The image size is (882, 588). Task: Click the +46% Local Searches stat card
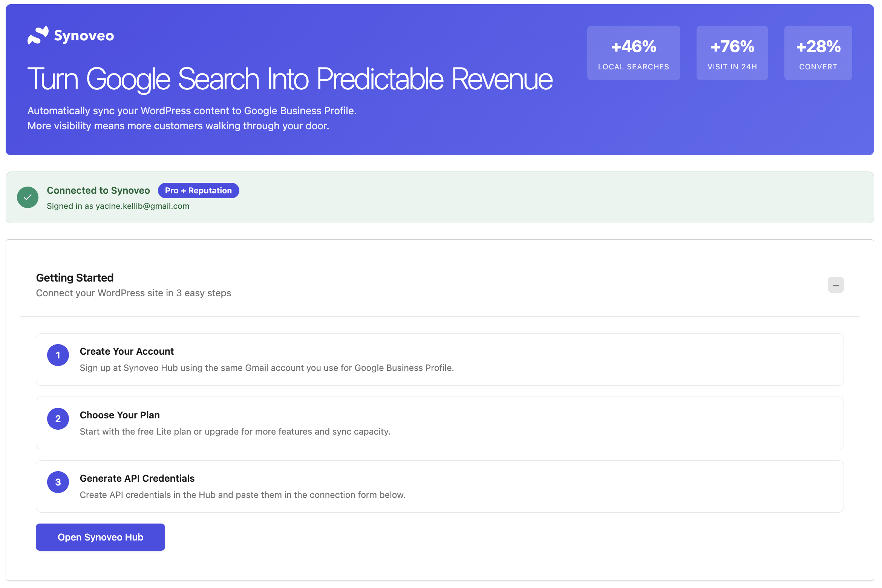pos(633,53)
